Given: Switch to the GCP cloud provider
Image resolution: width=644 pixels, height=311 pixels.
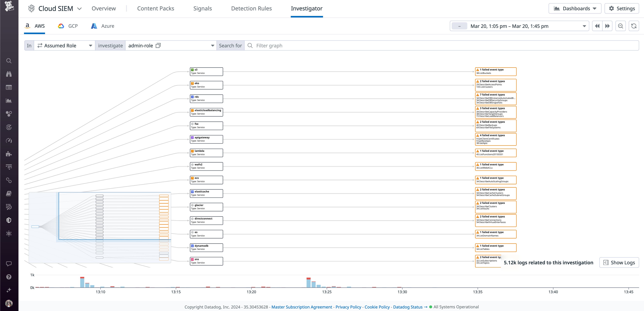Looking at the screenshot, I should pyautogui.click(x=68, y=26).
